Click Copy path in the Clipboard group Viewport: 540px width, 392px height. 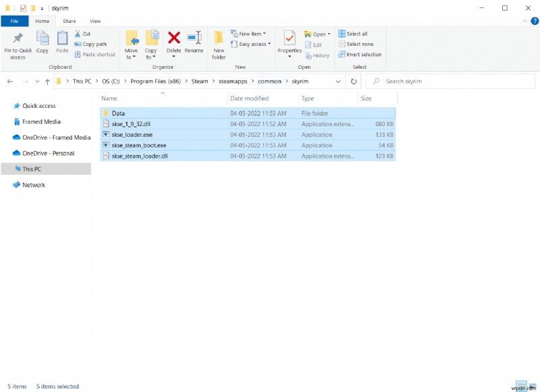point(94,44)
